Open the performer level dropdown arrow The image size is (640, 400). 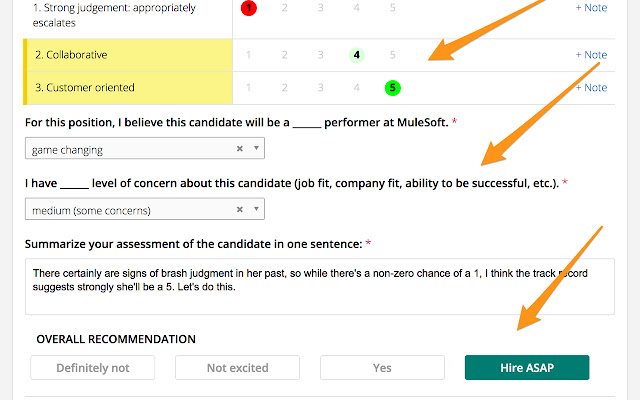pos(257,149)
